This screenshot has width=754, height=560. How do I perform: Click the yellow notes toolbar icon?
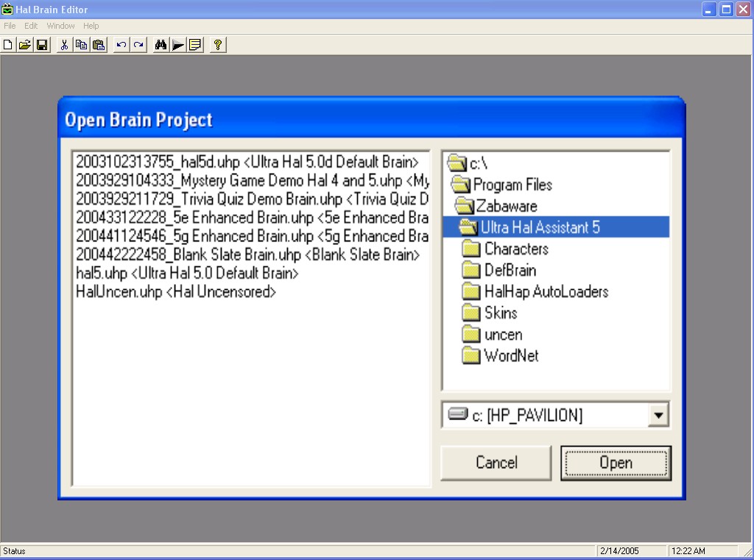pyautogui.click(x=196, y=45)
